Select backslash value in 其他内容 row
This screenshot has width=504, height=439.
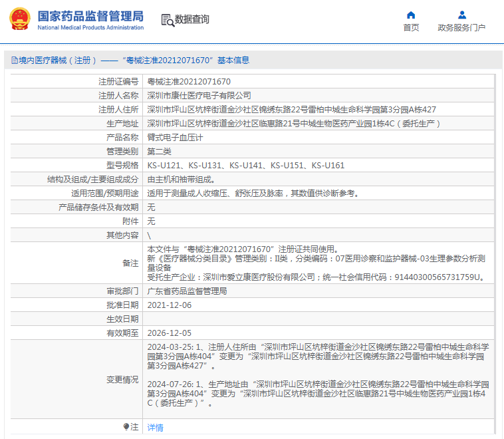(x=149, y=235)
